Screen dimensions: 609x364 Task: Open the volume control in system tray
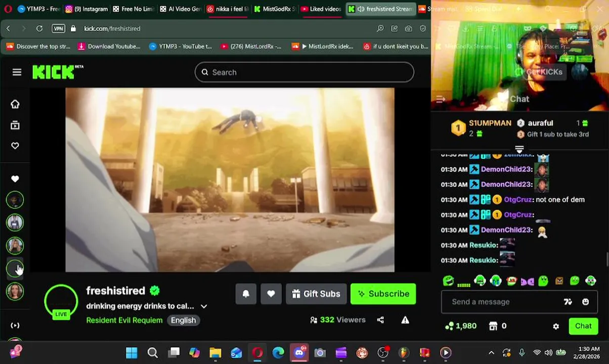(x=549, y=353)
